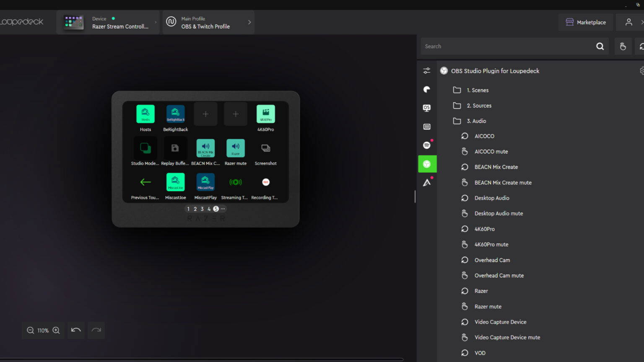644x362 pixels.
Task: Click the Screenshot button on device
Action: pyautogui.click(x=265, y=148)
